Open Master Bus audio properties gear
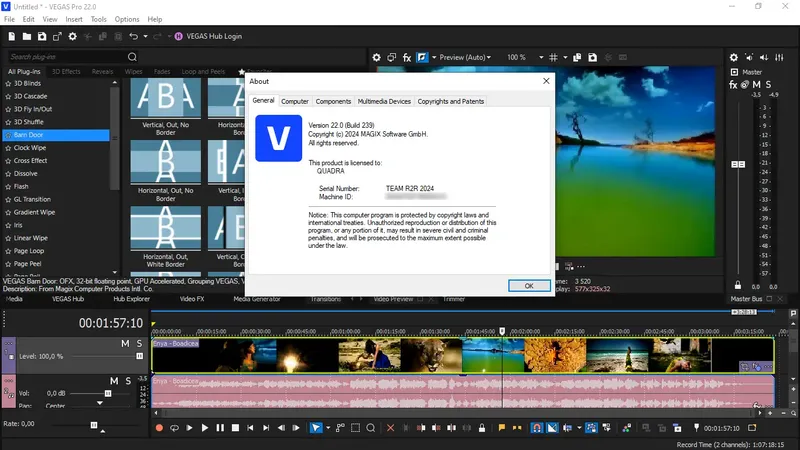 tap(733, 57)
